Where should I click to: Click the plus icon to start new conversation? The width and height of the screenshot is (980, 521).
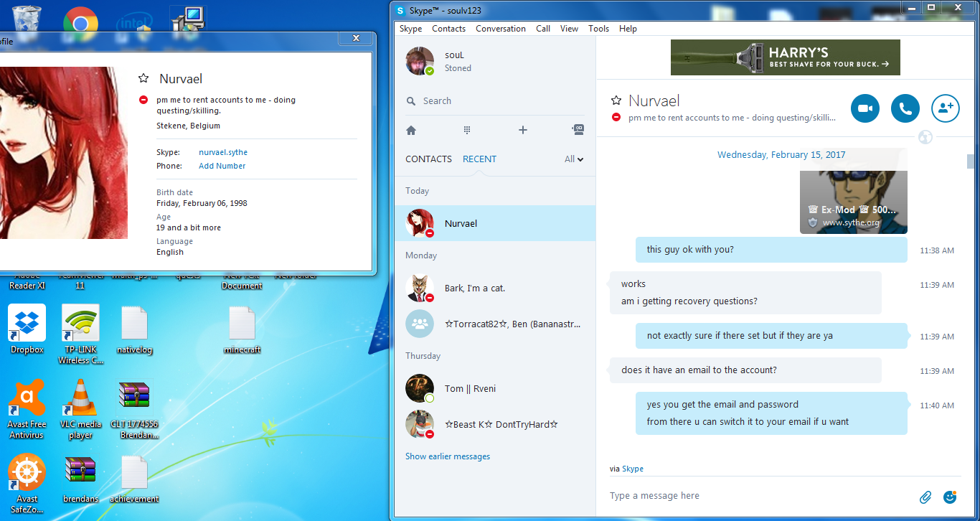tap(522, 130)
